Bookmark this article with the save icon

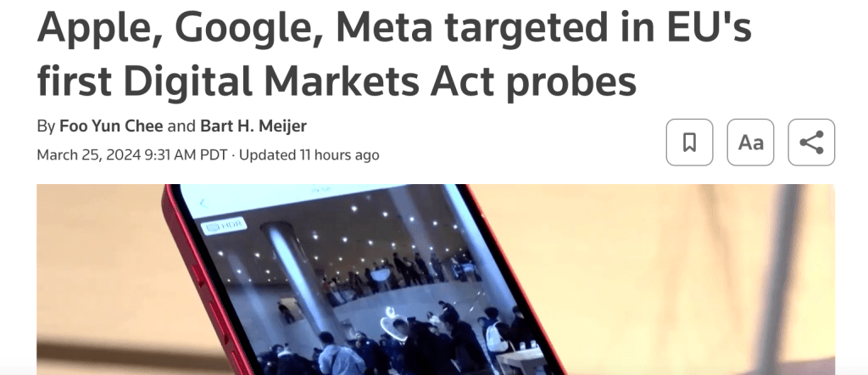tap(689, 143)
